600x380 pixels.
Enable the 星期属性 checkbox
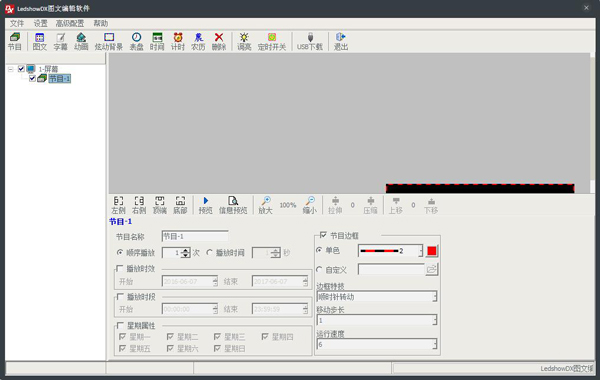pyautogui.click(x=120, y=325)
